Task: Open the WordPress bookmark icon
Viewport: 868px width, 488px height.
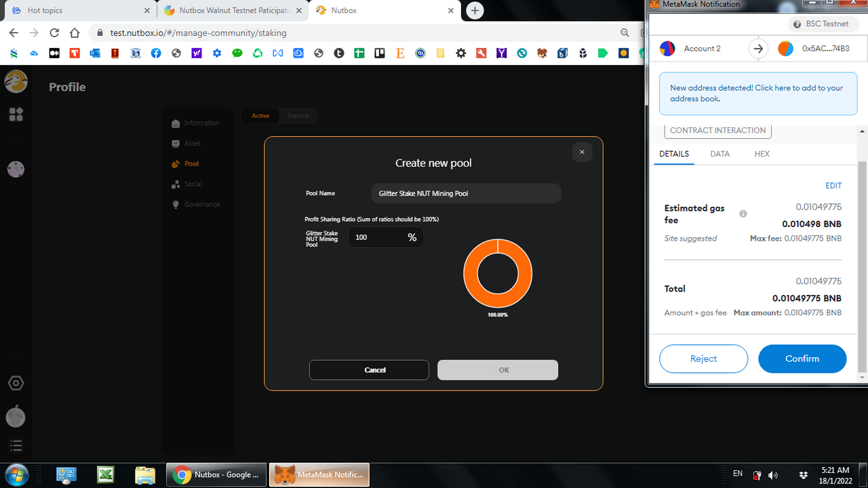Action: (x=420, y=53)
